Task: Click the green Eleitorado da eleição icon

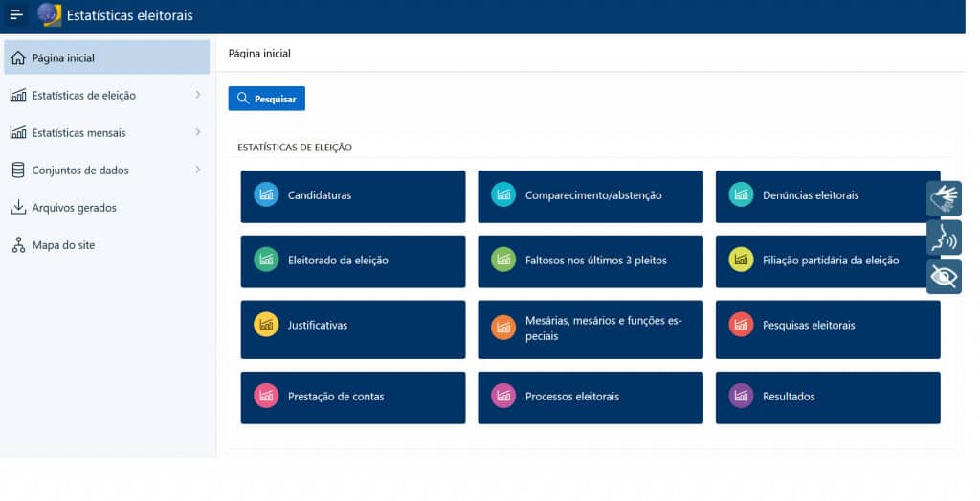Action: click(x=266, y=261)
